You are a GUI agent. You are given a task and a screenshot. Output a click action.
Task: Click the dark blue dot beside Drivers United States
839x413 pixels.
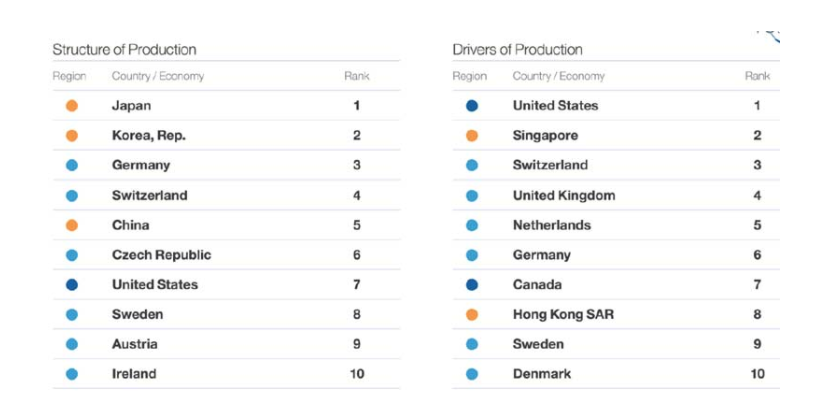tap(472, 106)
